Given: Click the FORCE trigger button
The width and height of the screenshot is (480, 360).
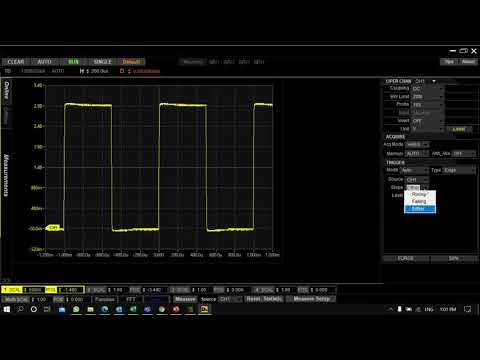Looking at the screenshot, I should [406, 258].
